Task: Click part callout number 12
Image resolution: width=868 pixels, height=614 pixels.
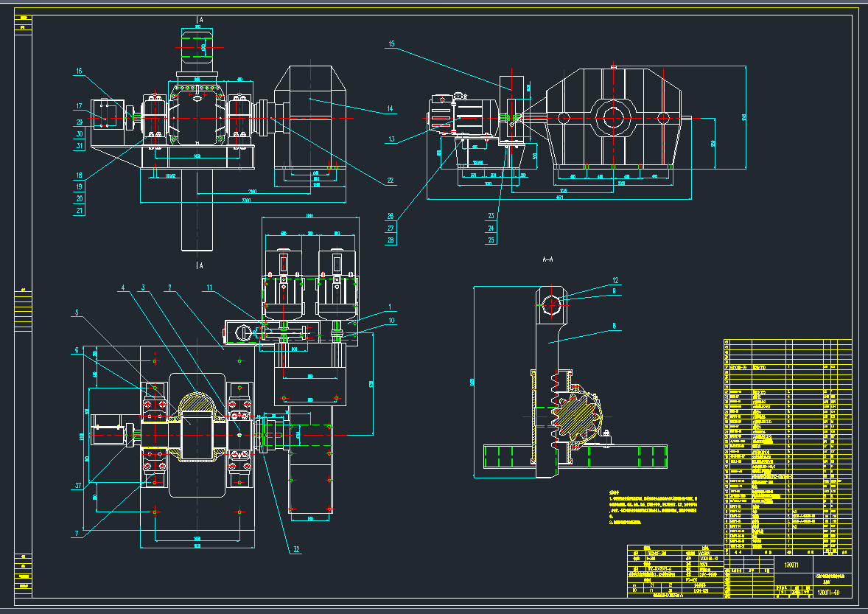Action: (614, 280)
